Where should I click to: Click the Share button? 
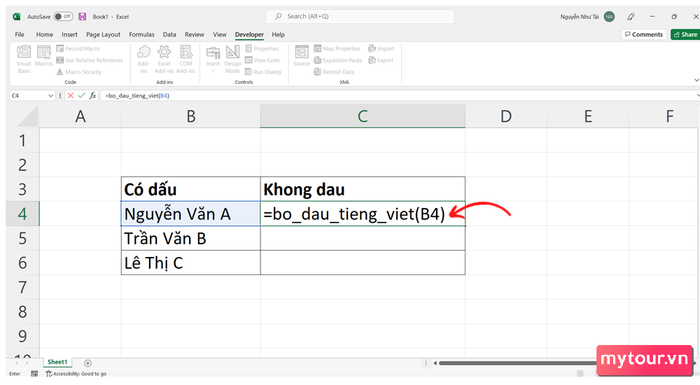685,34
